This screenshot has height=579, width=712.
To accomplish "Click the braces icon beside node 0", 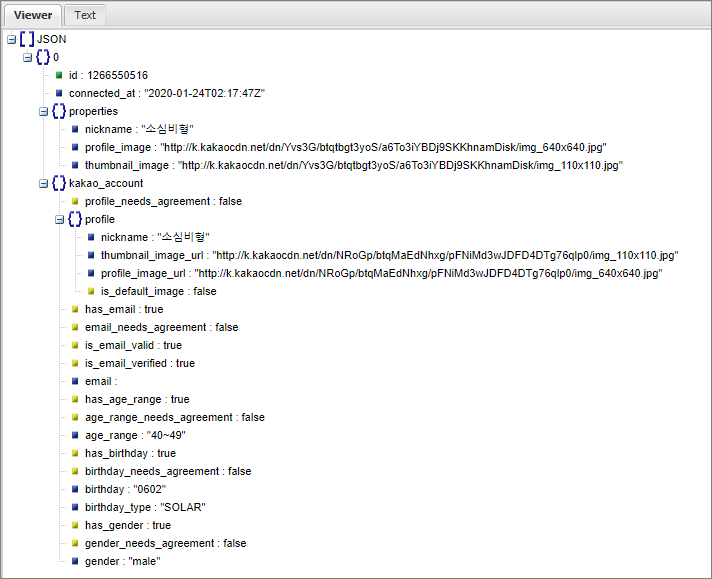I will point(43,57).
